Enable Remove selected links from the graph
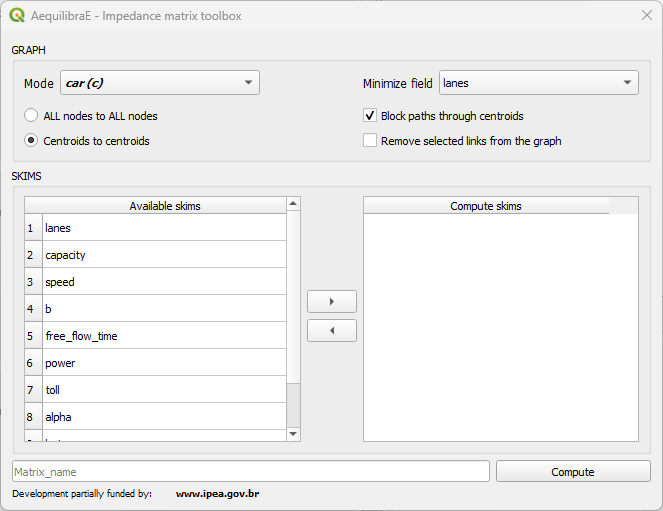 [x=370, y=141]
